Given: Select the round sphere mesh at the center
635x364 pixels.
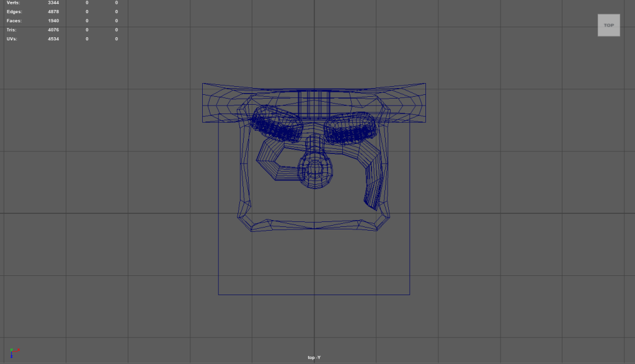Looking at the screenshot, I should tap(315, 169).
